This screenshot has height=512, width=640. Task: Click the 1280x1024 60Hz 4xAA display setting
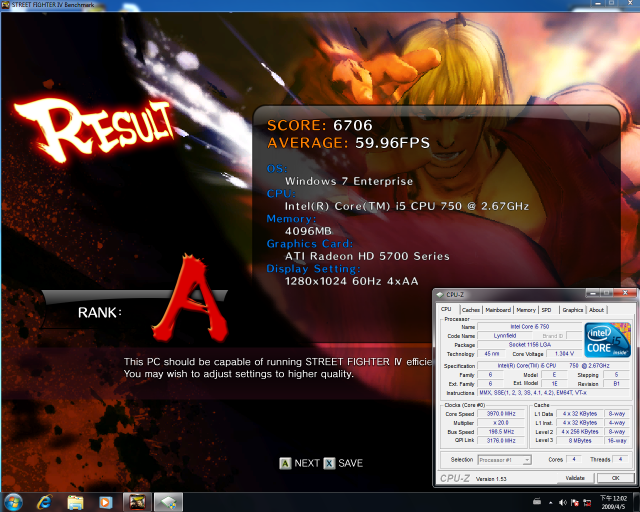tap(351, 281)
